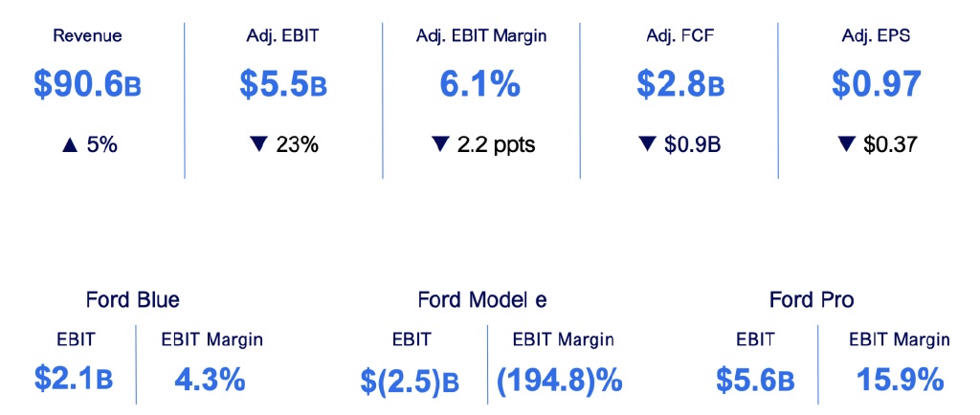Select the down arrow next to 2.2 ppts
Screen dimensions: 980x415
coord(439,145)
